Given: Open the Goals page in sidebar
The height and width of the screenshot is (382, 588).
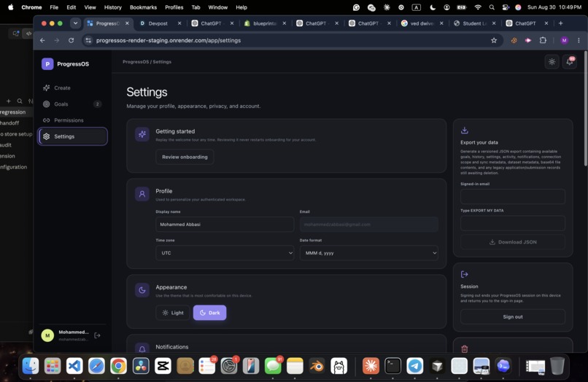Looking at the screenshot, I should (72, 104).
